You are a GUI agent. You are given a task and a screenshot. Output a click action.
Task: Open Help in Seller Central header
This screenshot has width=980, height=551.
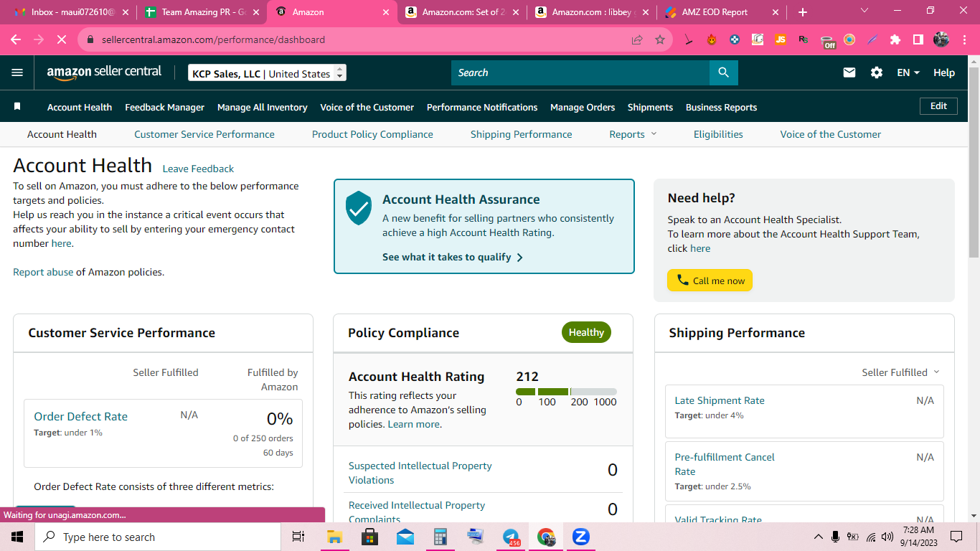944,72
